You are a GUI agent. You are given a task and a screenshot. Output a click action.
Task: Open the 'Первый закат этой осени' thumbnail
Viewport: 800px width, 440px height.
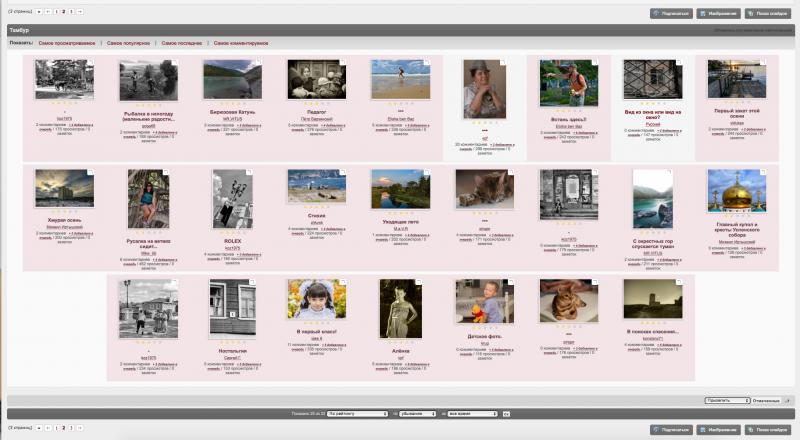(737, 79)
